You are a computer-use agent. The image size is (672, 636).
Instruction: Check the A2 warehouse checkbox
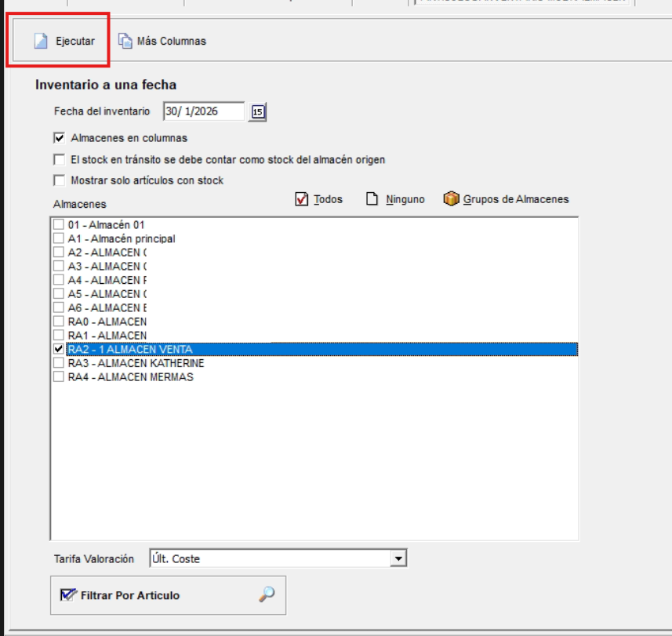click(59, 252)
